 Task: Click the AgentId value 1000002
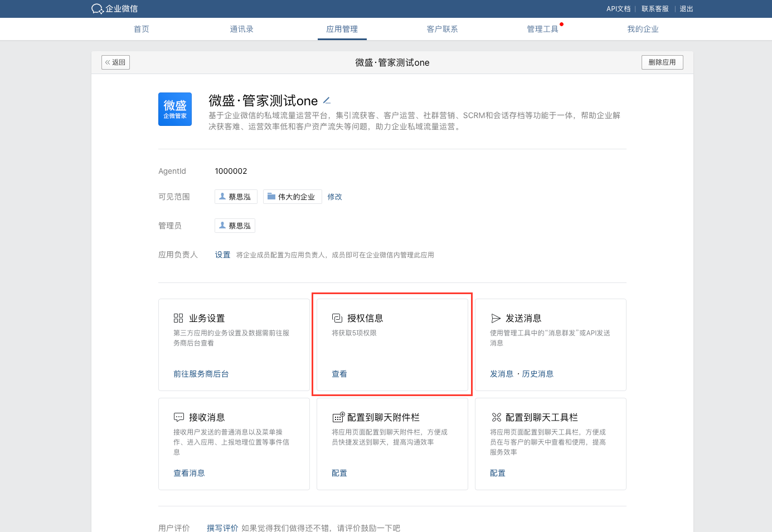pos(231,171)
